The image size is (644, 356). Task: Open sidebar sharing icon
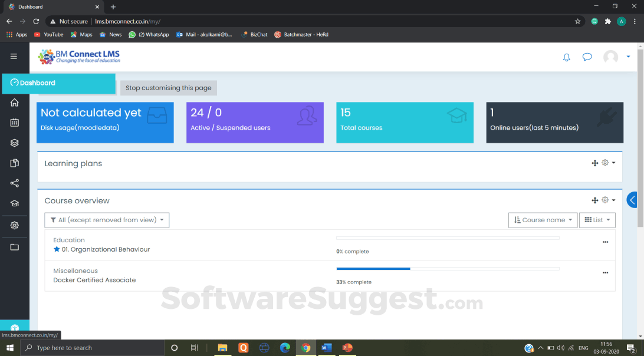click(x=14, y=183)
